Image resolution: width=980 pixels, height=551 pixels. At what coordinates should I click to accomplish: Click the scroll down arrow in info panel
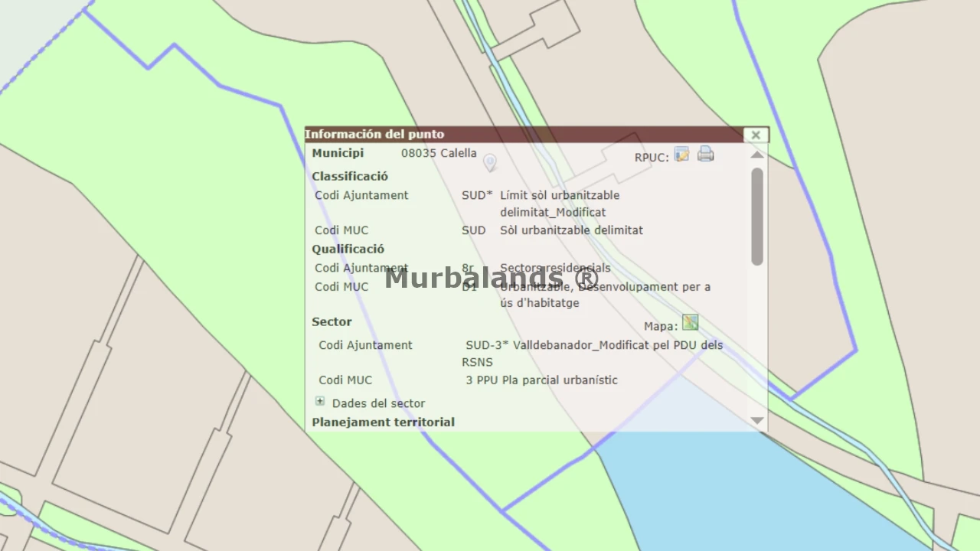click(757, 420)
